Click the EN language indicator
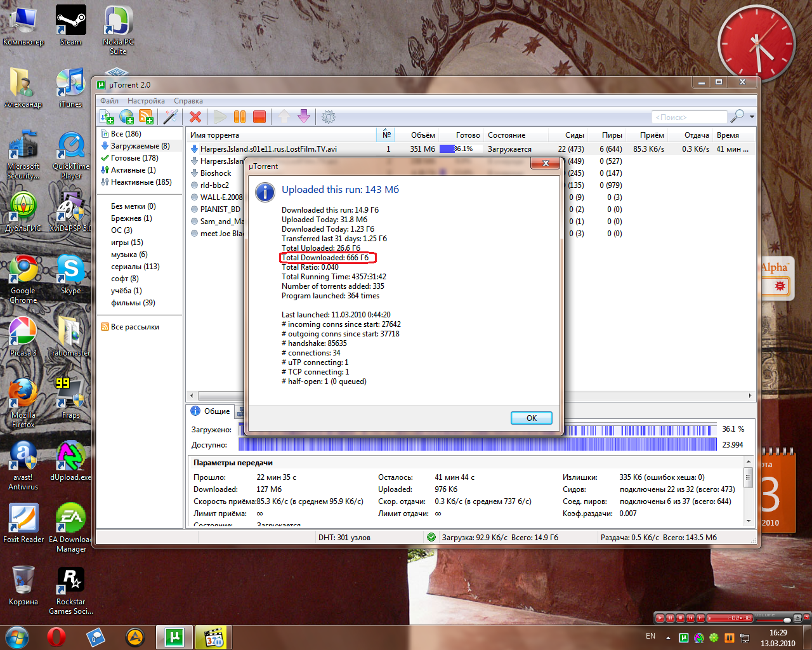 (x=650, y=636)
